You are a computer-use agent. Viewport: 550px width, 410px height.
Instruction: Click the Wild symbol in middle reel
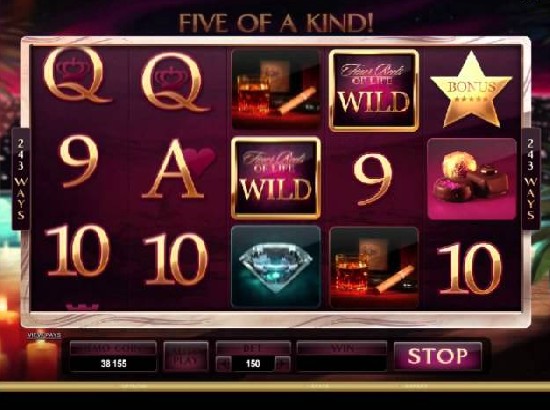click(x=276, y=178)
